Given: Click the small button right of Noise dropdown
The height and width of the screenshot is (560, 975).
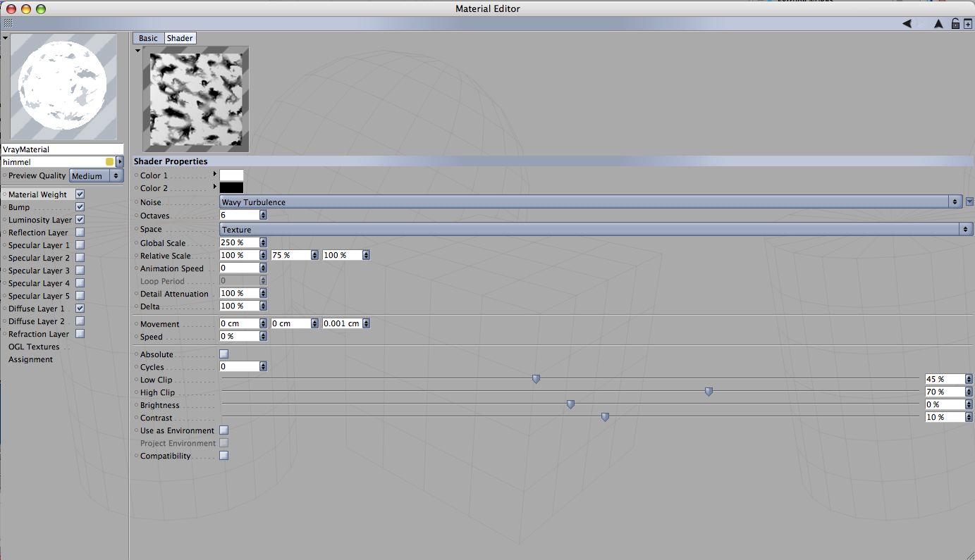Looking at the screenshot, I should pos(969,202).
